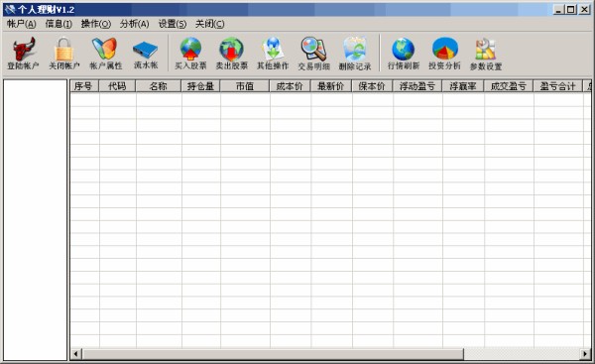Click the 持仓量 column header
Image resolution: width=595 pixels, height=364 pixels.
click(200, 86)
